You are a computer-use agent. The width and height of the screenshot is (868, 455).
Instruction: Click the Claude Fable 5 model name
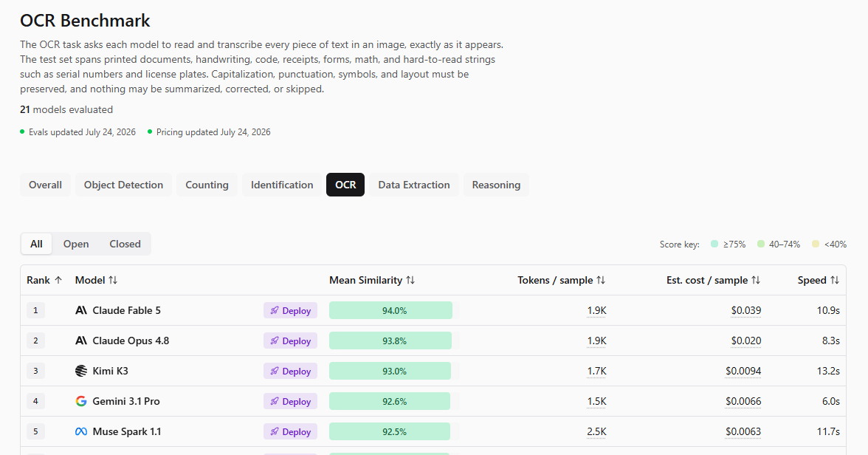126,310
